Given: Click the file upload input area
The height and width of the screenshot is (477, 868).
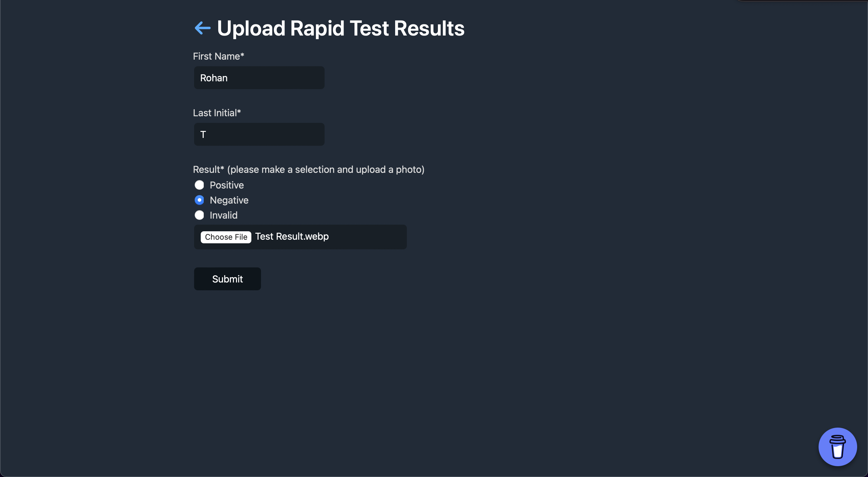Looking at the screenshot, I should pyautogui.click(x=300, y=237).
